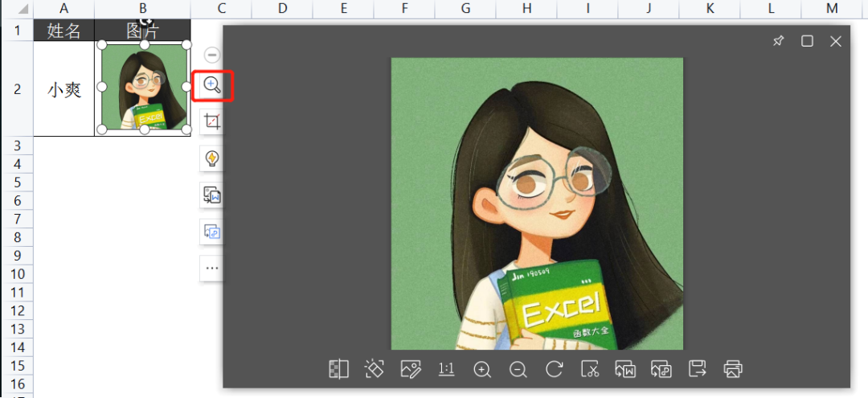Click the scissors cutout icon in viewer
The height and width of the screenshot is (398, 868).
coord(590,369)
